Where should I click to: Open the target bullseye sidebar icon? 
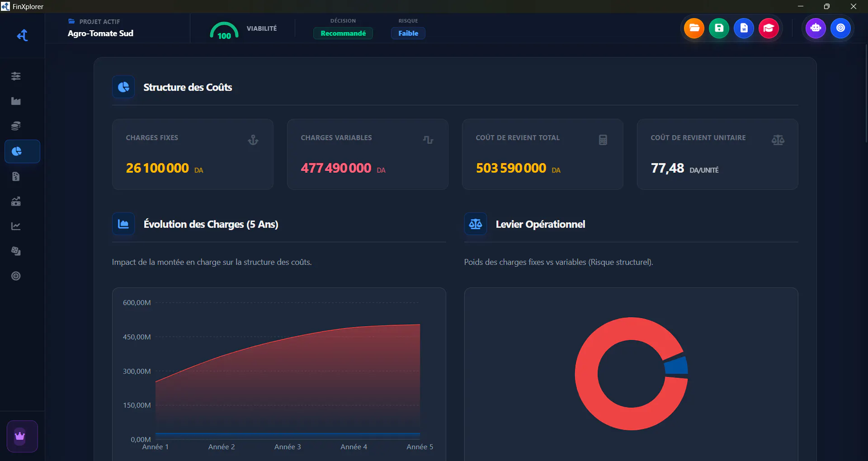16,276
